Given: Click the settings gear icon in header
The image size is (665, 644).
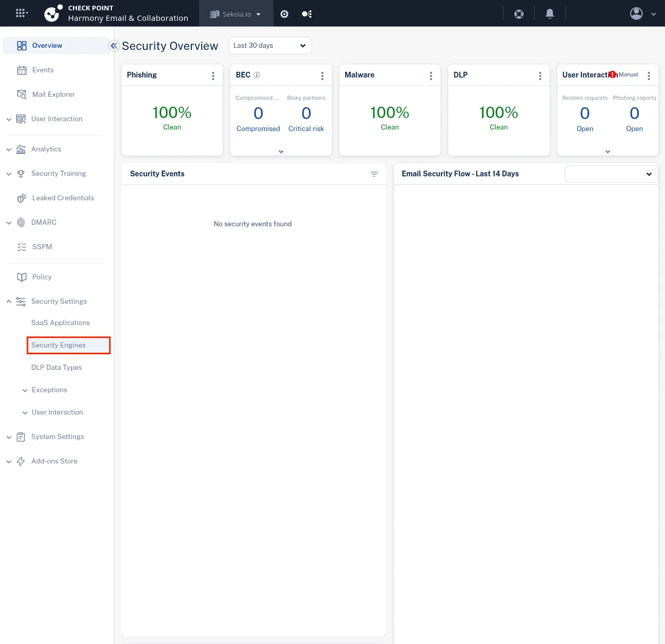Looking at the screenshot, I should (x=284, y=14).
